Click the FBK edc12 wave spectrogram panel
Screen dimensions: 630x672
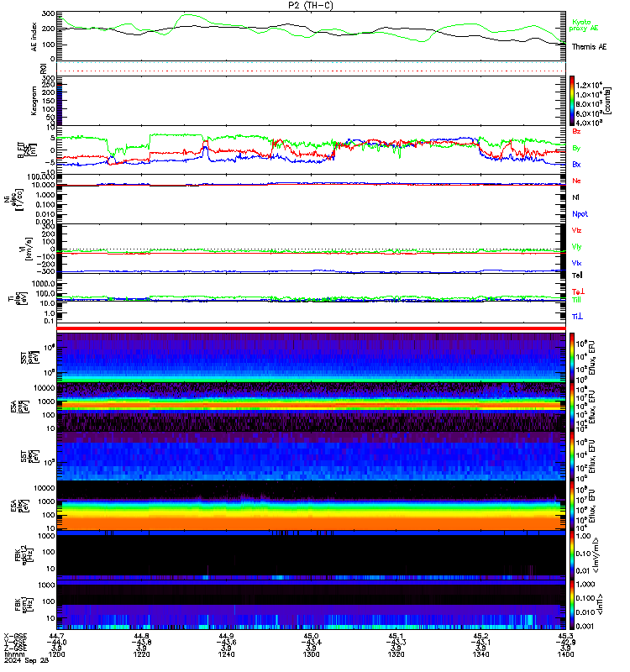(x=311, y=554)
